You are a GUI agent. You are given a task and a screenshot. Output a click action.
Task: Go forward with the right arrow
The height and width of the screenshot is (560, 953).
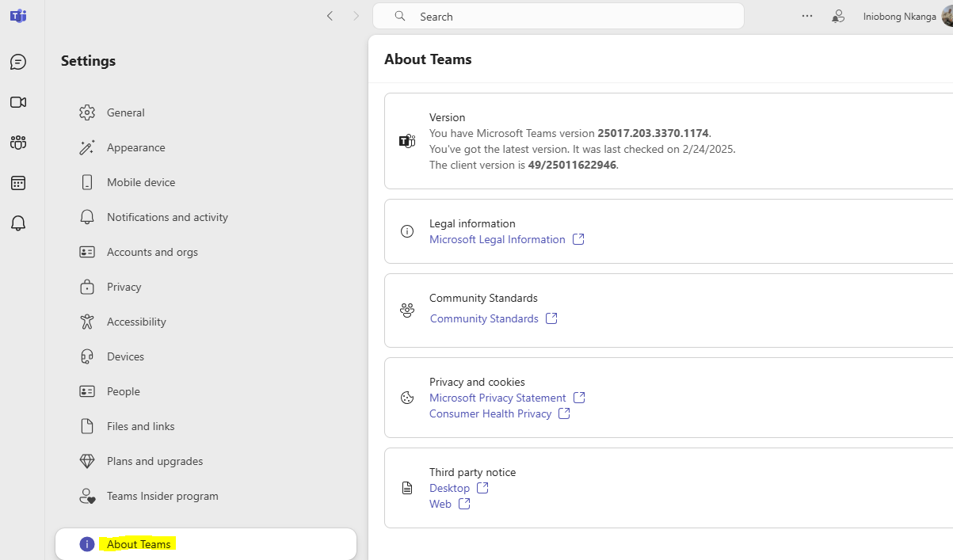point(356,16)
